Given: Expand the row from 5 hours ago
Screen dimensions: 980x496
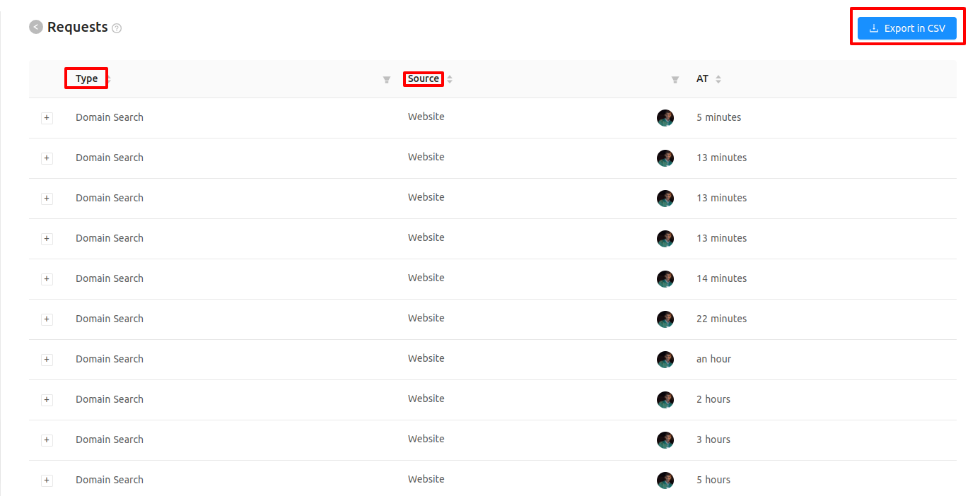Looking at the screenshot, I should tap(47, 480).
